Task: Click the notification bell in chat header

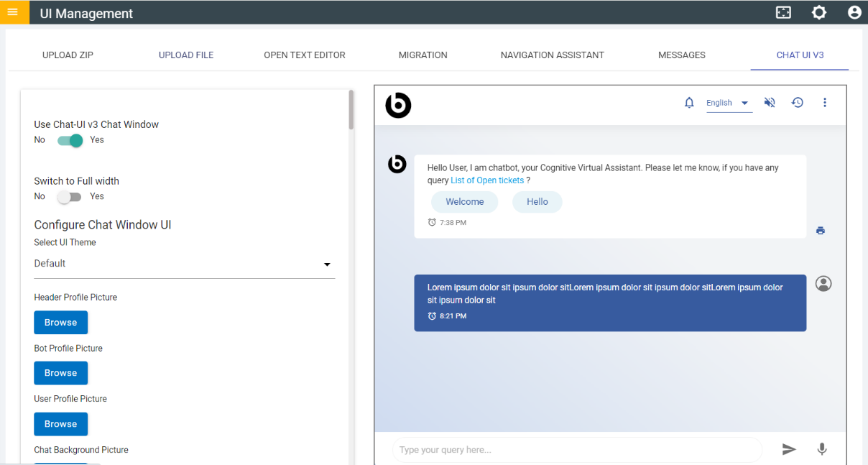Action: click(689, 103)
